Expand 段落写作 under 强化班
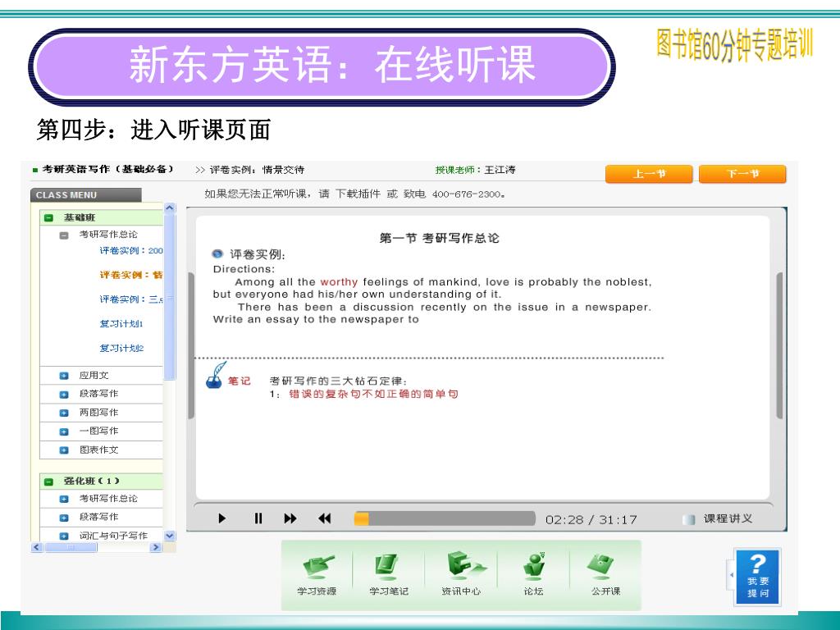The image size is (840, 630). (64, 518)
